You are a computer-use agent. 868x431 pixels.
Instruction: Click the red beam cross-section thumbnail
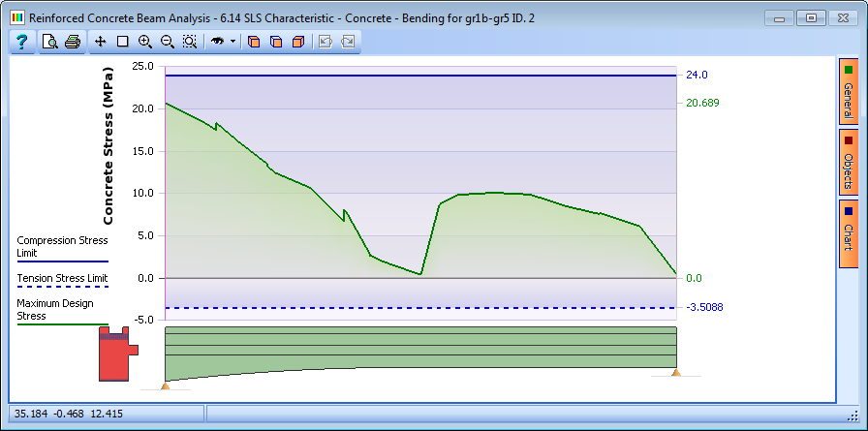click(x=118, y=354)
